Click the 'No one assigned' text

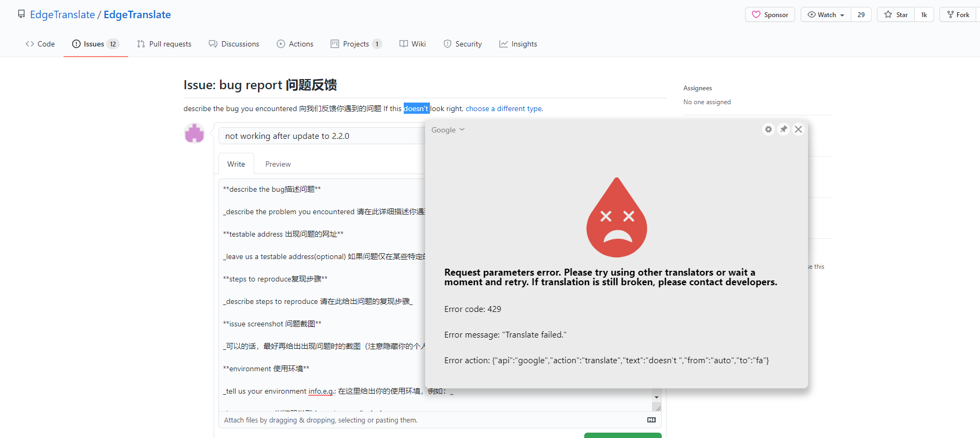[x=707, y=102]
